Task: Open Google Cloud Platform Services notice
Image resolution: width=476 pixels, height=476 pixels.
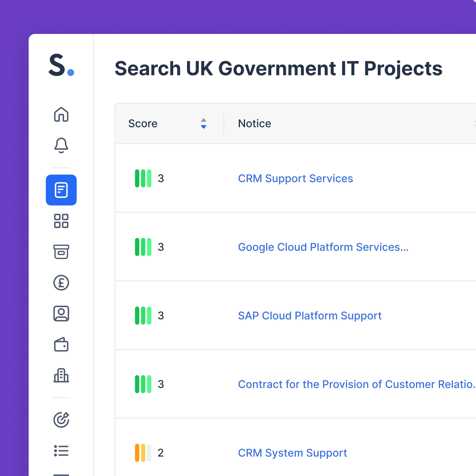Action: click(x=323, y=247)
